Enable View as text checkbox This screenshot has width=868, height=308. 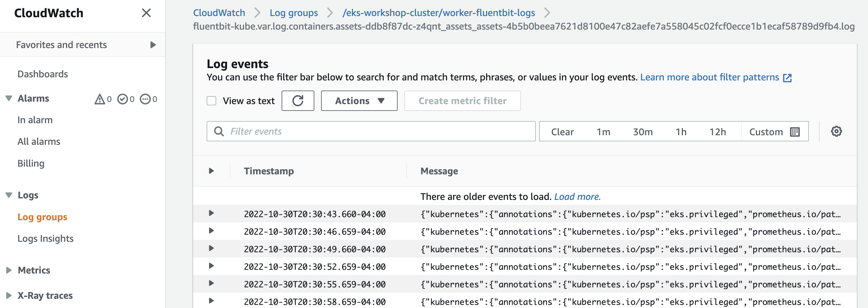point(211,101)
